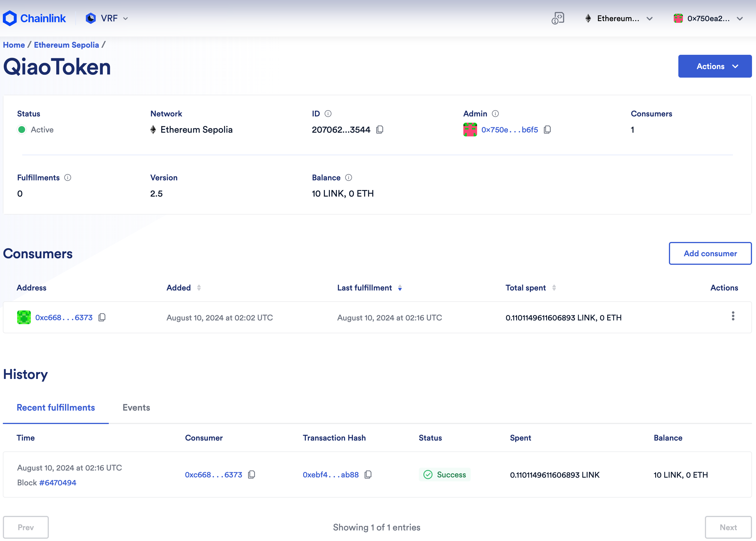The width and height of the screenshot is (756, 541).
Task: Click the balance value 10 LINK, 0 ETH in summary
Action: 343,194
